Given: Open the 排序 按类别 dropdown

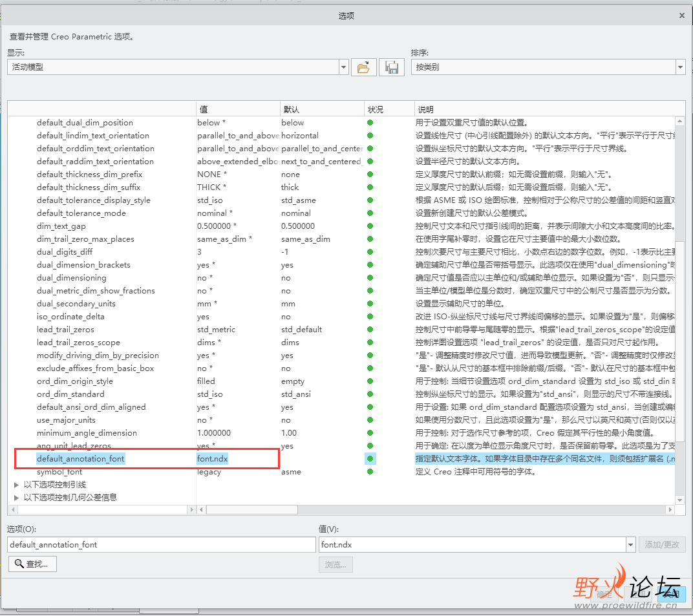Looking at the screenshot, I should pos(681,67).
